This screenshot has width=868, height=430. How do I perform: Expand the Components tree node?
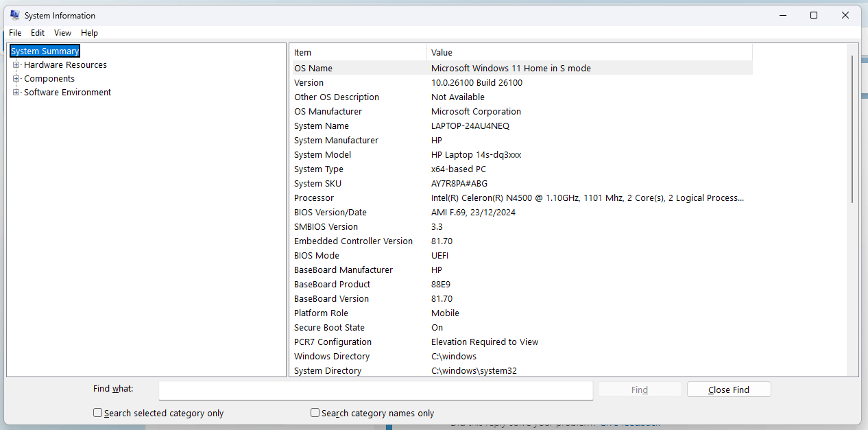point(16,78)
